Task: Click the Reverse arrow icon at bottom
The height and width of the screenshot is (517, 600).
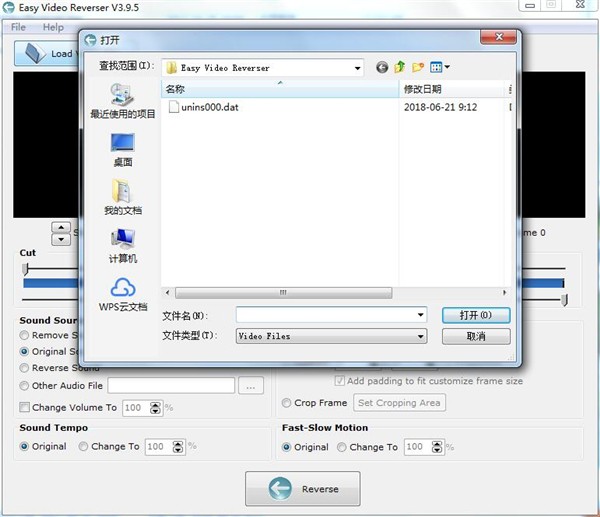Action: click(280, 489)
